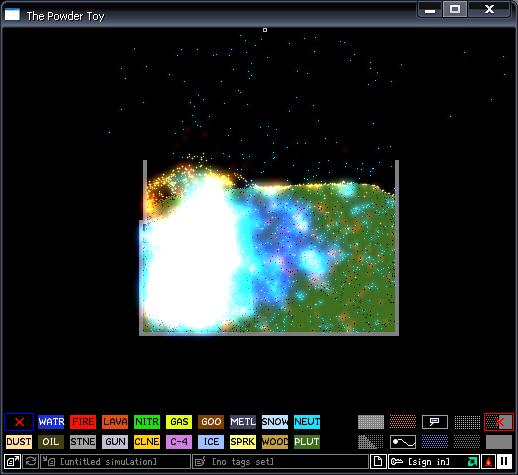518x475 pixels.
Task: Select the erase wall red X icon
Action: click(x=499, y=422)
